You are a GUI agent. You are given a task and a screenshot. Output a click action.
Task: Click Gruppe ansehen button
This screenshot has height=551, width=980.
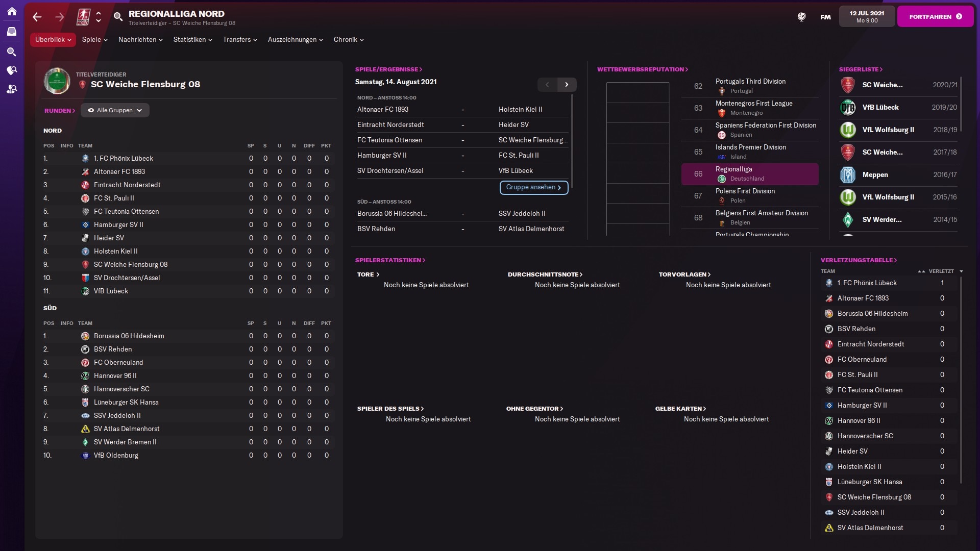(534, 188)
